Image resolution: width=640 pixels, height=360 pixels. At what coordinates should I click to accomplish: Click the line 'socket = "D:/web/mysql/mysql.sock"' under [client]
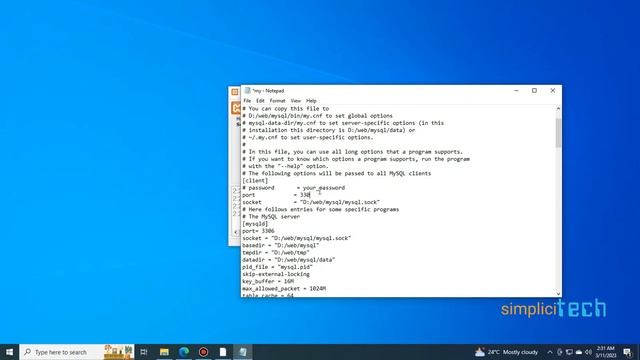click(311, 202)
